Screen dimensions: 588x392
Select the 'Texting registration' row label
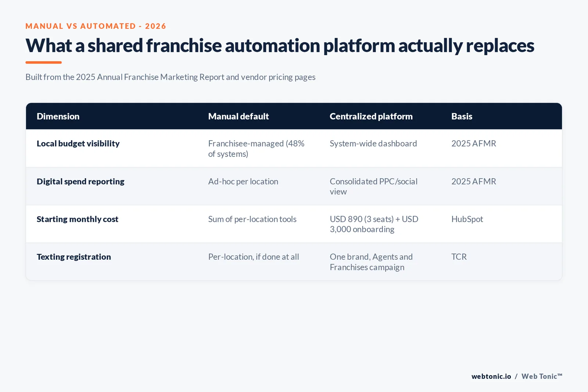74,257
